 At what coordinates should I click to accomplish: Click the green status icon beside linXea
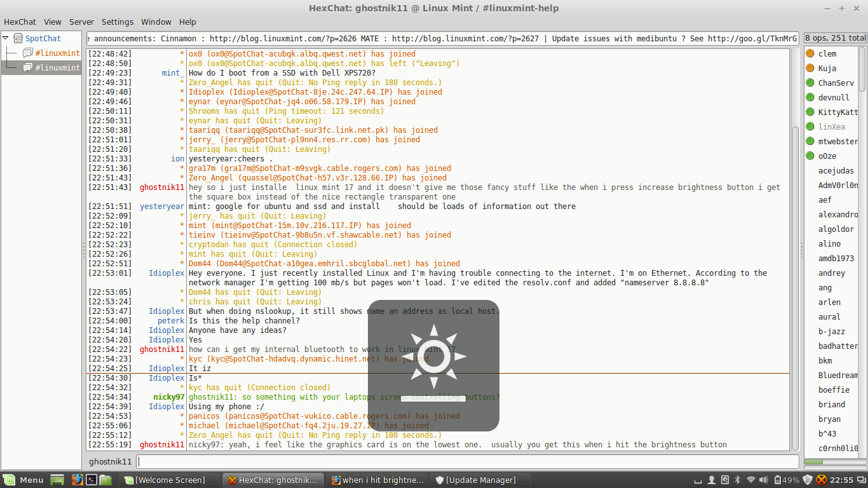point(810,126)
